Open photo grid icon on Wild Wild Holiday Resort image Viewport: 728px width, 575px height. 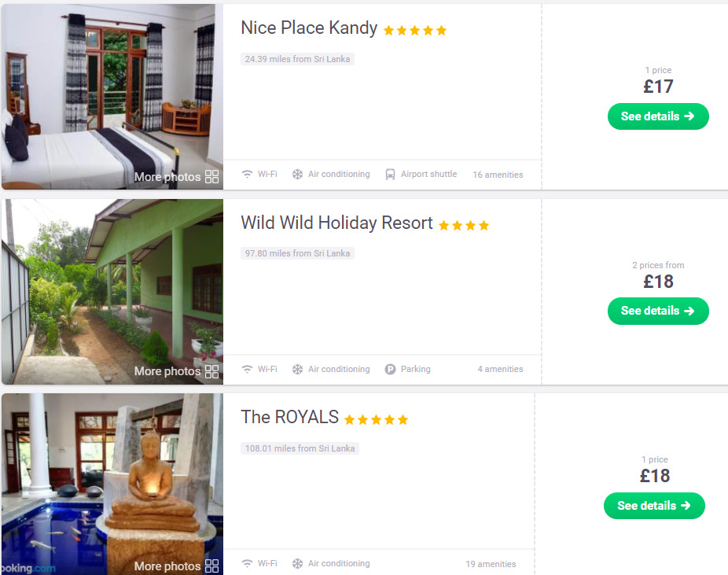click(211, 371)
